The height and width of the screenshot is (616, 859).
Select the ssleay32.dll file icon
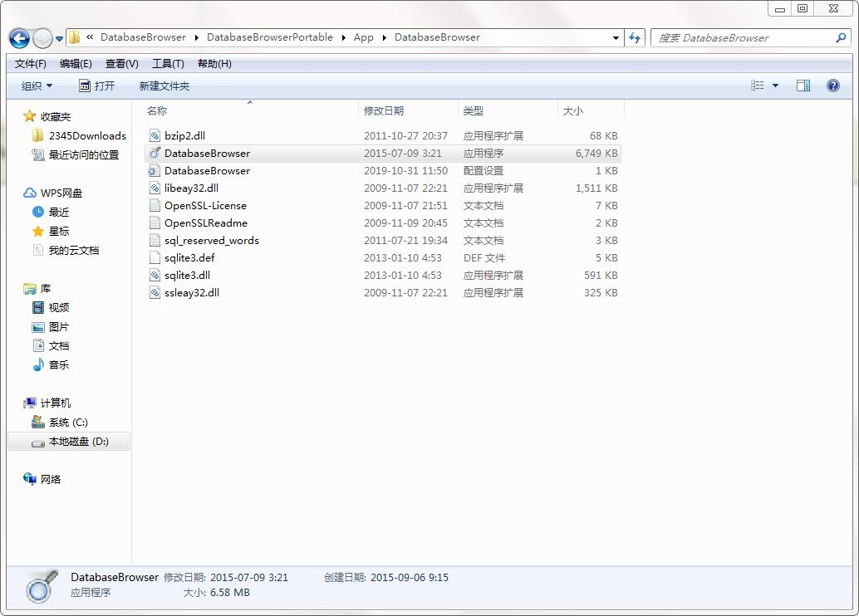[x=155, y=293]
